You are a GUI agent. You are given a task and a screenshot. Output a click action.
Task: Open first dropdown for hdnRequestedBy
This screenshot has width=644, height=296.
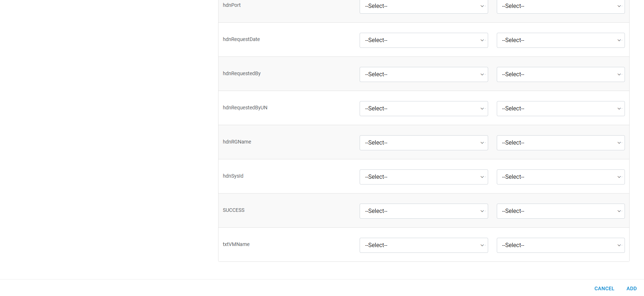click(423, 74)
